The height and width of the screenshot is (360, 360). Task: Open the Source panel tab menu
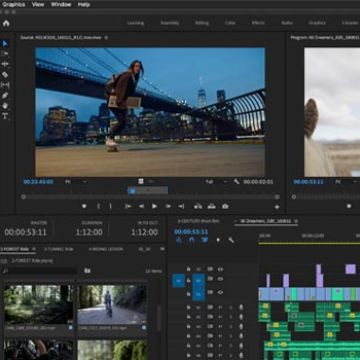[106, 38]
